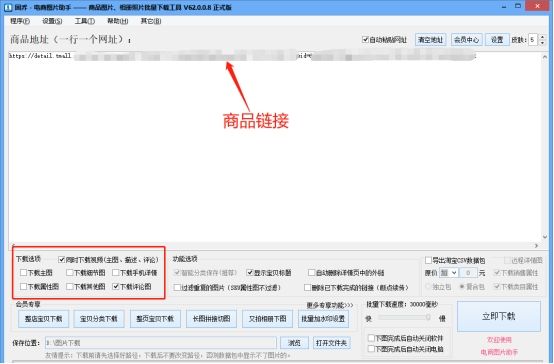554x364 pixels.
Task: Click the 打开文件夹 button
Action: (331, 343)
